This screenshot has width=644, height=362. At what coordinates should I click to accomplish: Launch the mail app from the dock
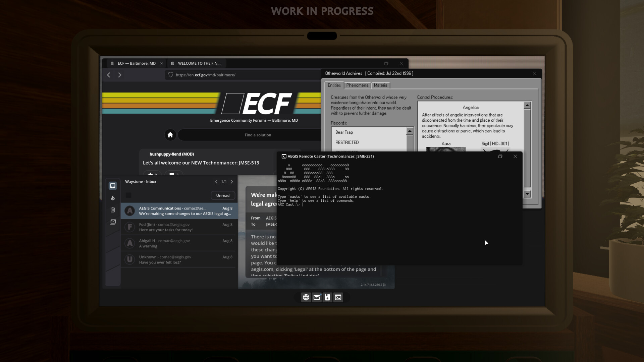317,297
